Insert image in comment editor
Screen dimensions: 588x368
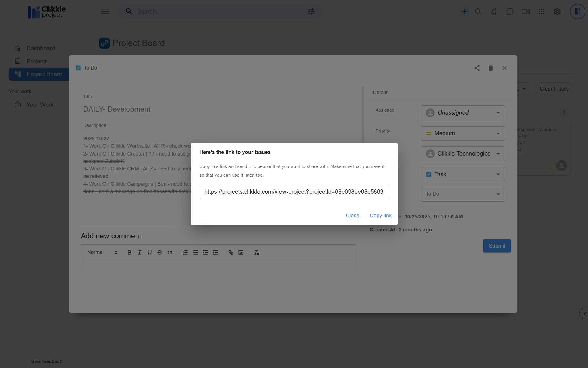(x=241, y=252)
